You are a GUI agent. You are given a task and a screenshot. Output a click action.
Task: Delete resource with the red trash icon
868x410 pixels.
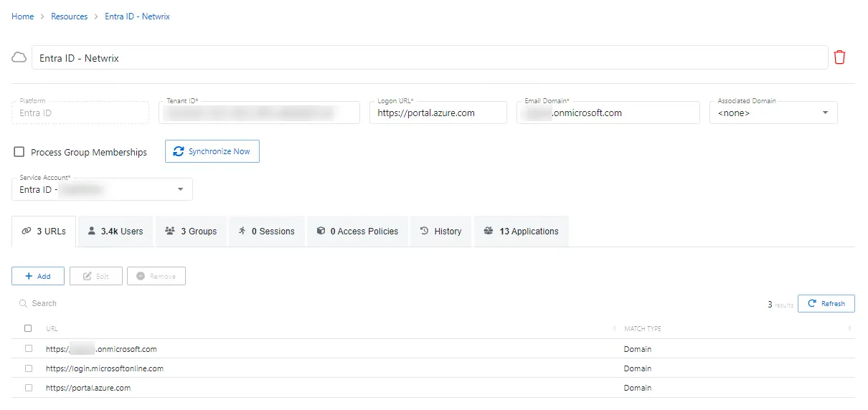(x=839, y=57)
